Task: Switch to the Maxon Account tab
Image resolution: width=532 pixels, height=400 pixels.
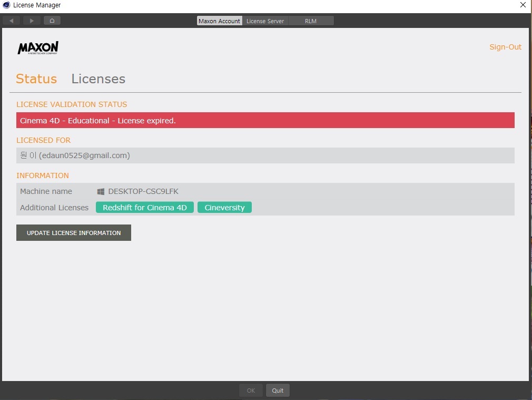Action: 219,21
